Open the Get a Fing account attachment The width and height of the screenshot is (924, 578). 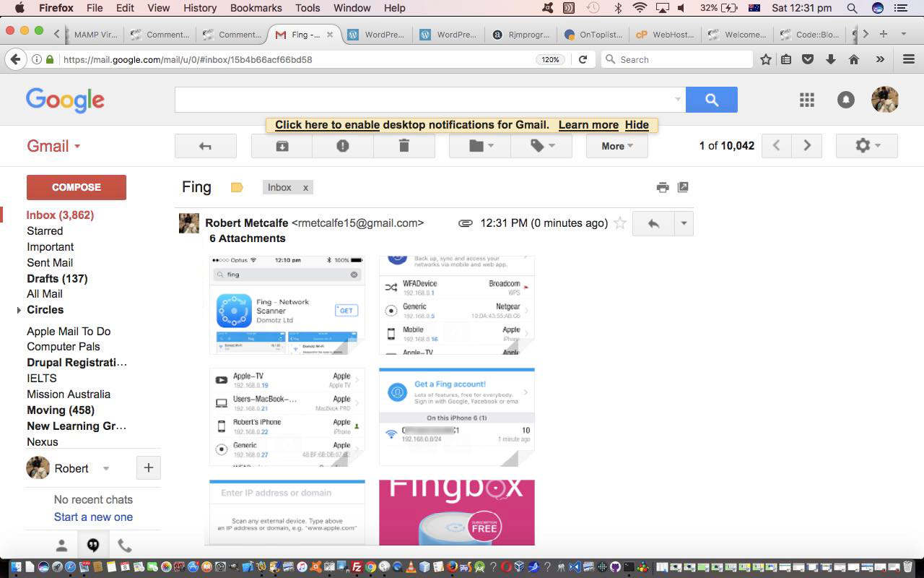point(457,417)
